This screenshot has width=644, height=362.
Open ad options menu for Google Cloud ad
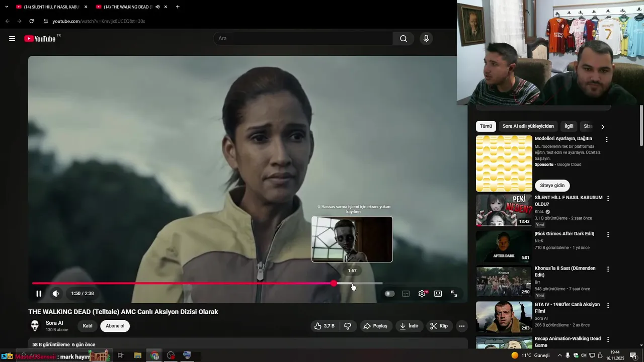click(607, 139)
